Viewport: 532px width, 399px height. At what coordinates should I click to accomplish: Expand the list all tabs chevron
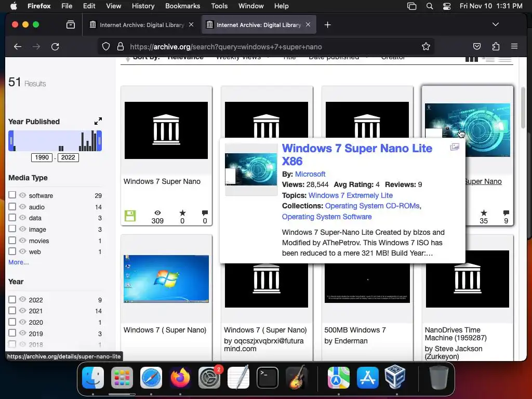[495, 24]
